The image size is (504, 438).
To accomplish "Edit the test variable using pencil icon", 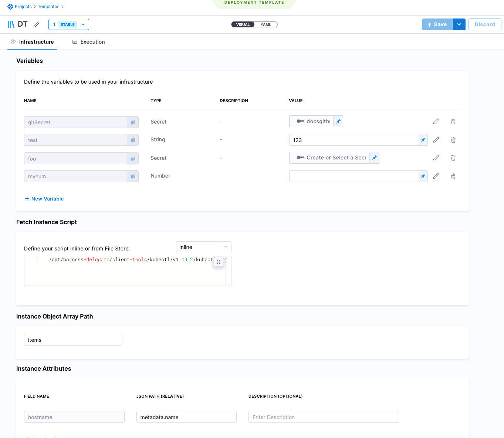I will [436, 140].
